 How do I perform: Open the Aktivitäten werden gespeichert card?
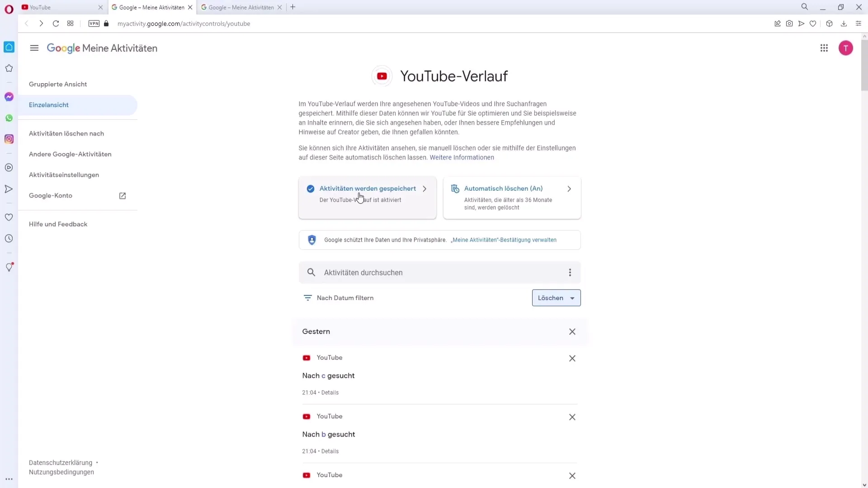click(x=368, y=197)
